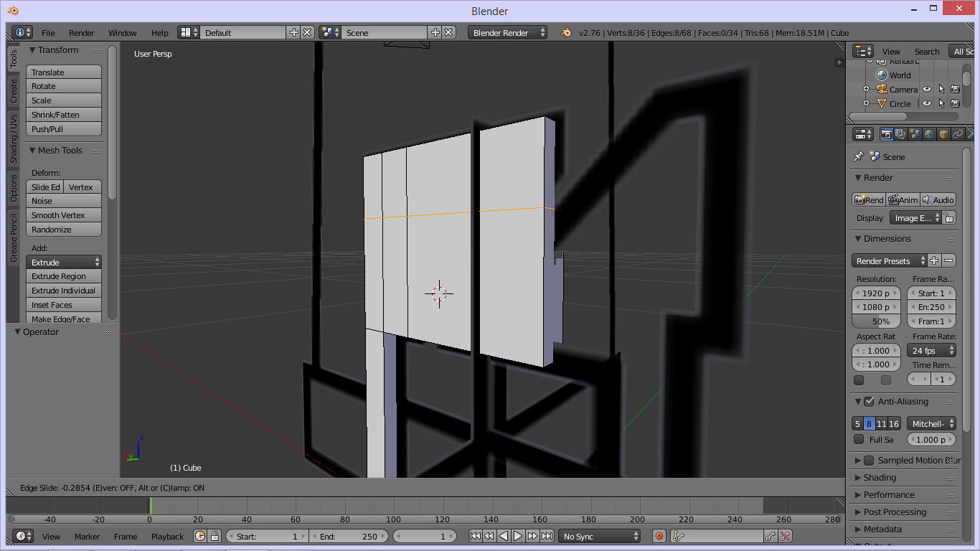Remove a render preset with the minus
This screenshot has width=980, height=551.
[x=948, y=260]
